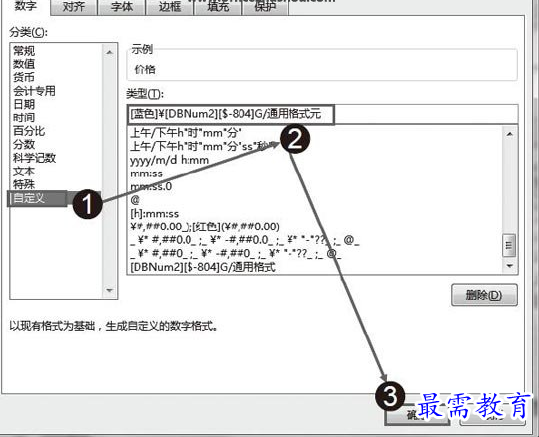Click the 删除(D) button
Image resolution: width=539 pixels, height=437 pixels.
click(x=484, y=295)
